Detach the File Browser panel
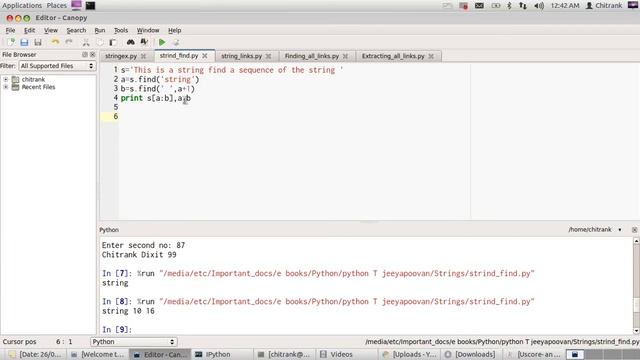 pyautogui.click(x=85, y=54)
